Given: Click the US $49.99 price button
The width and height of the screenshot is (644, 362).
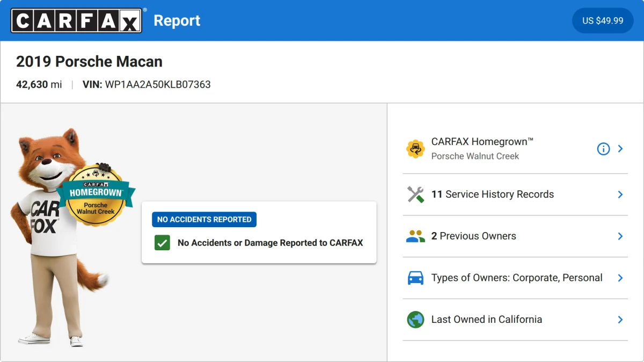Looking at the screenshot, I should coord(603,20).
